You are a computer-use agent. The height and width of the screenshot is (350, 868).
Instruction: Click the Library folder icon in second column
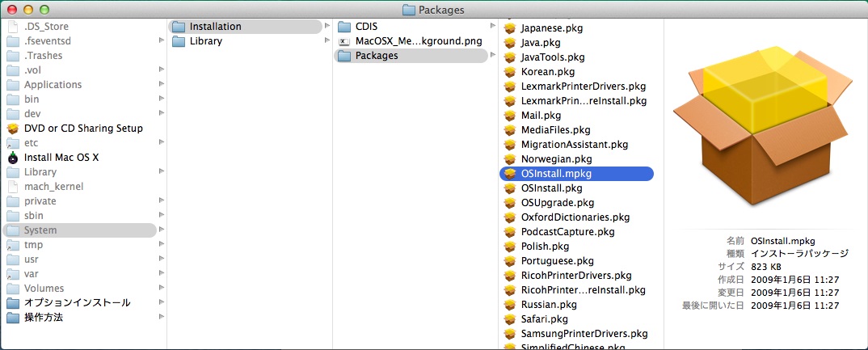[x=179, y=41]
